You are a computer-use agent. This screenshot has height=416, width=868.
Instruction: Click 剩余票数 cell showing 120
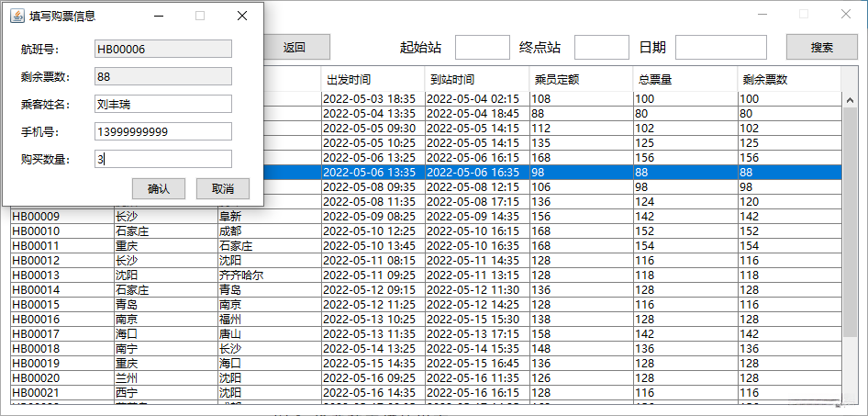point(789,202)
